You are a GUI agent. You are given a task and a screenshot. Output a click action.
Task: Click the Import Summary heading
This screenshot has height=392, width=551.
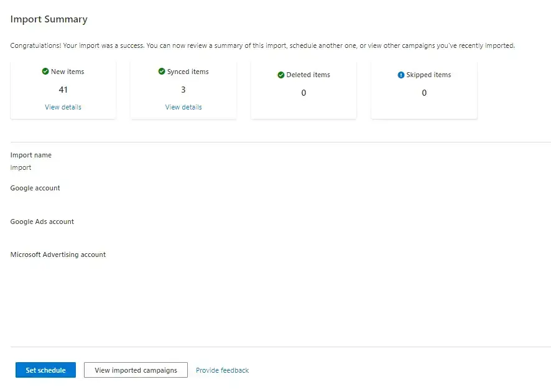[x=49, y=19]
